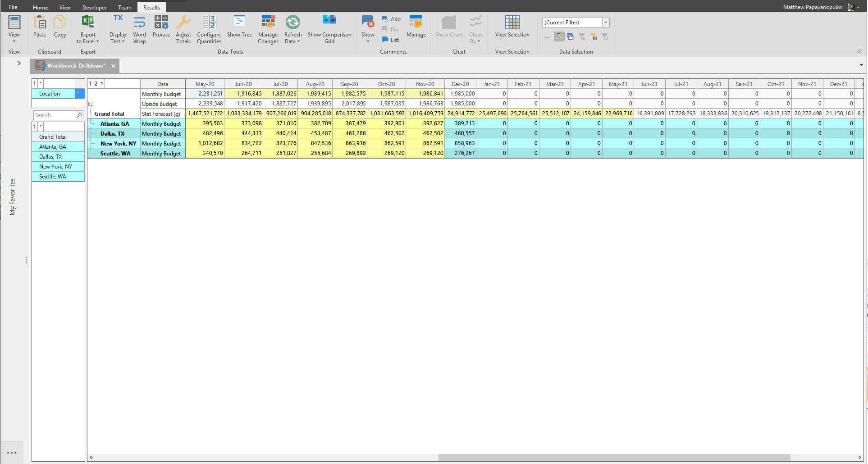Click the location Search field

(x=55, y=115)
